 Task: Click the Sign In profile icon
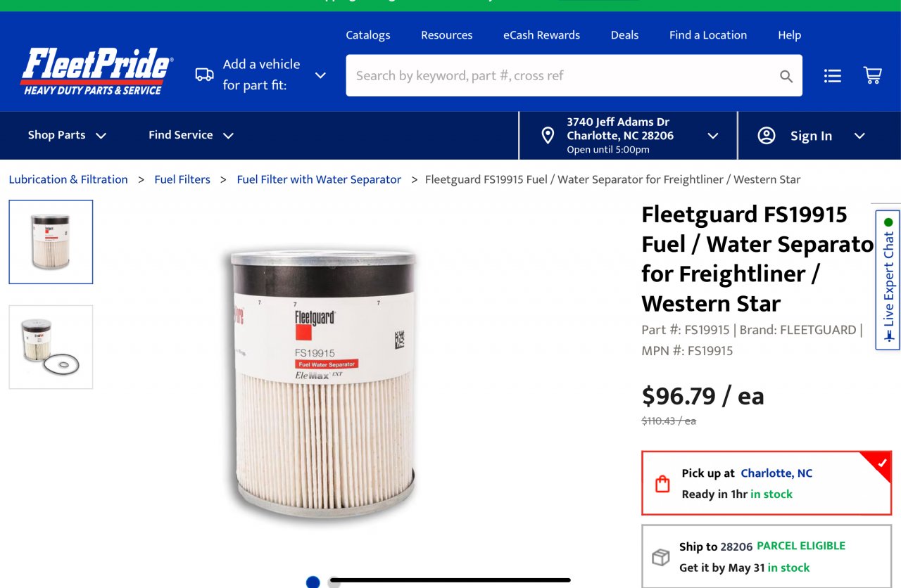(x=767, y=136)
